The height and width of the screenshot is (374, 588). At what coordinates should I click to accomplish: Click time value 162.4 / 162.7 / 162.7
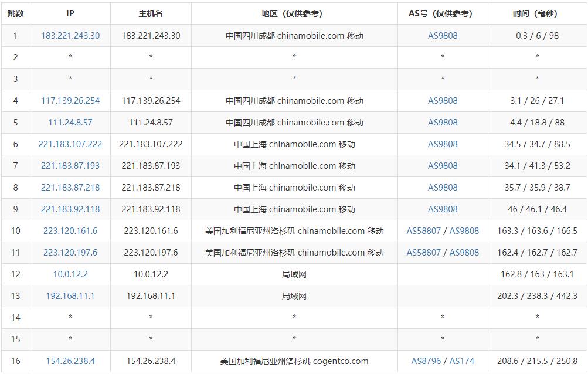pyautogui.click(x=537, y=253)
